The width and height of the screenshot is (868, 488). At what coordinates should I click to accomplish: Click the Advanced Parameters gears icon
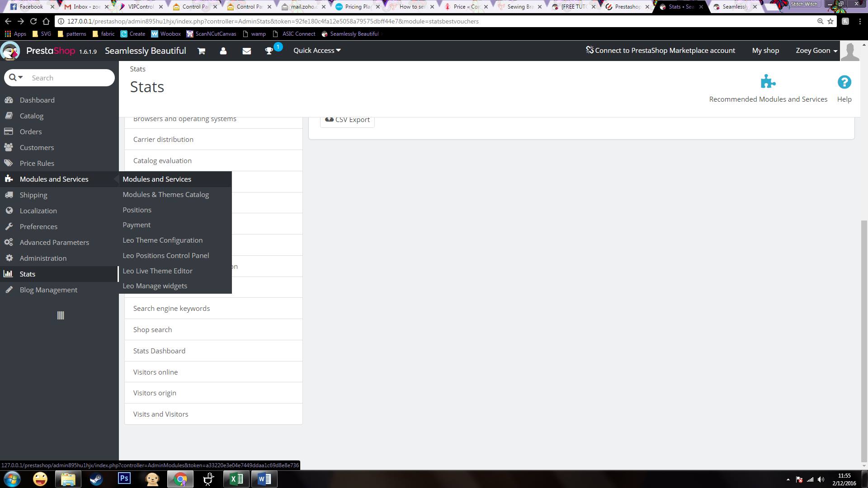[x=9, y=242]
